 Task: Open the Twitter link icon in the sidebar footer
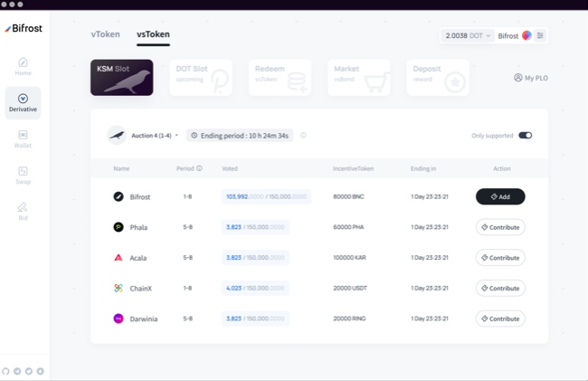pyautogui.click(x=29, y=371)
